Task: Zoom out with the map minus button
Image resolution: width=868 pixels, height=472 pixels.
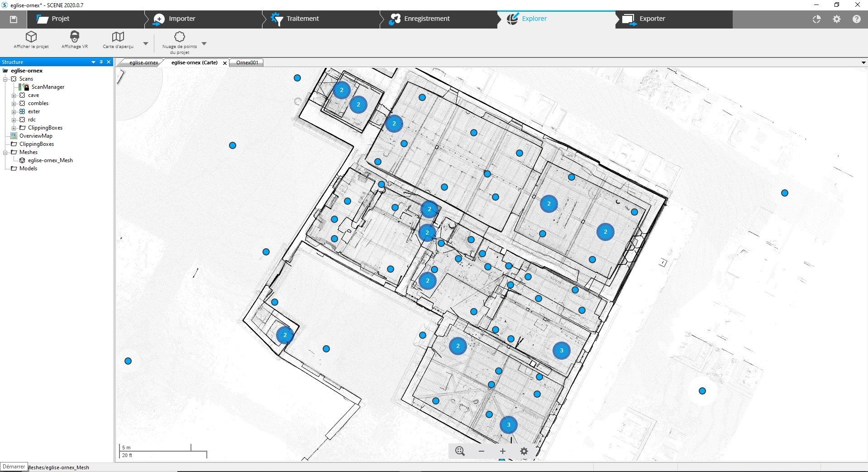Action: pos(481,451)
